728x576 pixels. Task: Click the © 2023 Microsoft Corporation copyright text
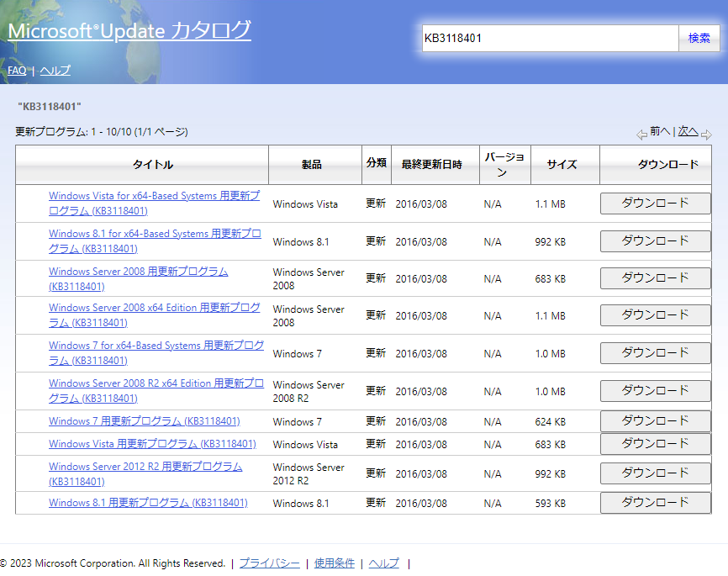tap(113, 563)
